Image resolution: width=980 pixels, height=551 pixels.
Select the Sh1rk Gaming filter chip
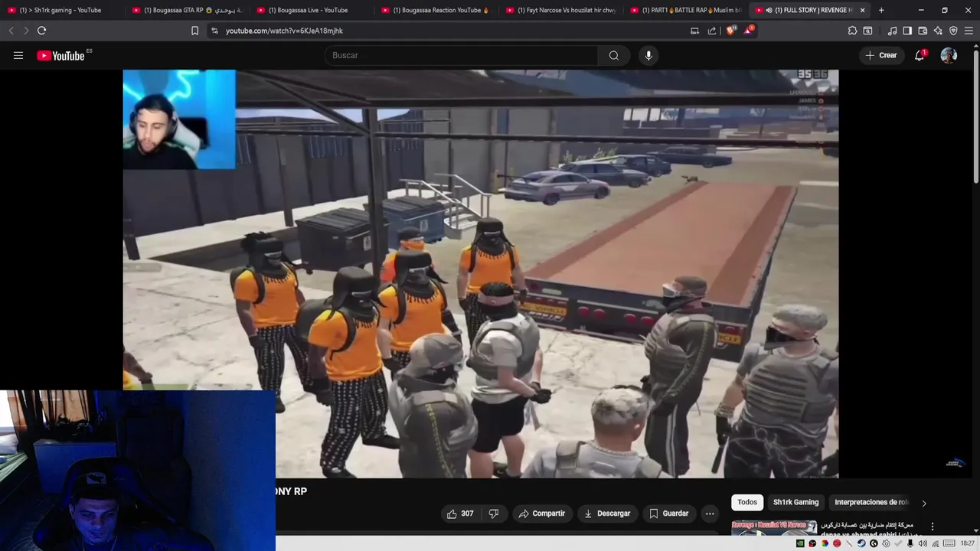[x=795, y=502]
